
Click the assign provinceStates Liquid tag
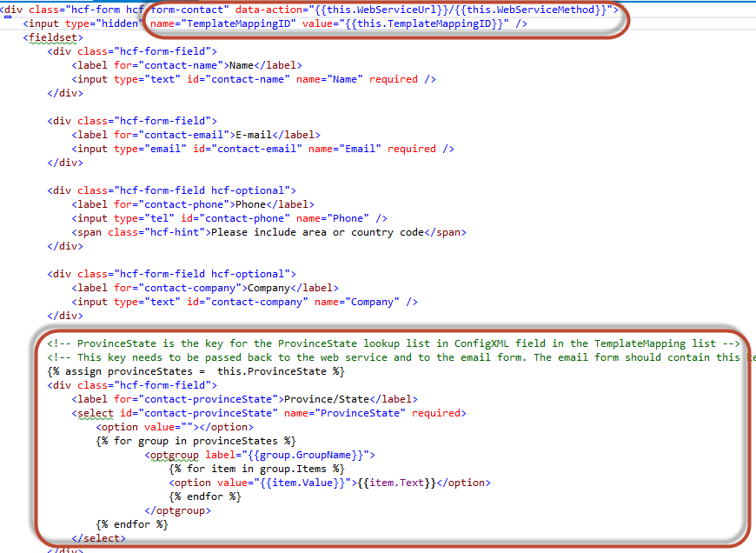(196, 371)
